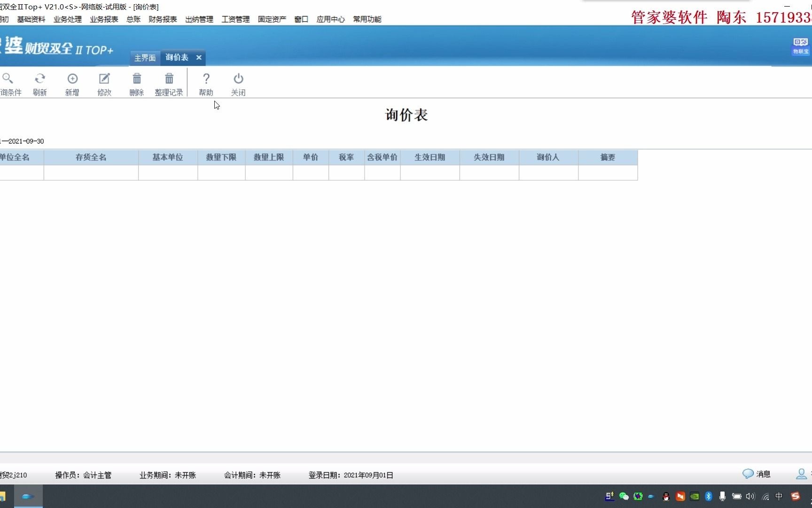This screenshot has height=508, width=812.
Task: Open the 常用功能 menu
Action: tap(367, 19)
